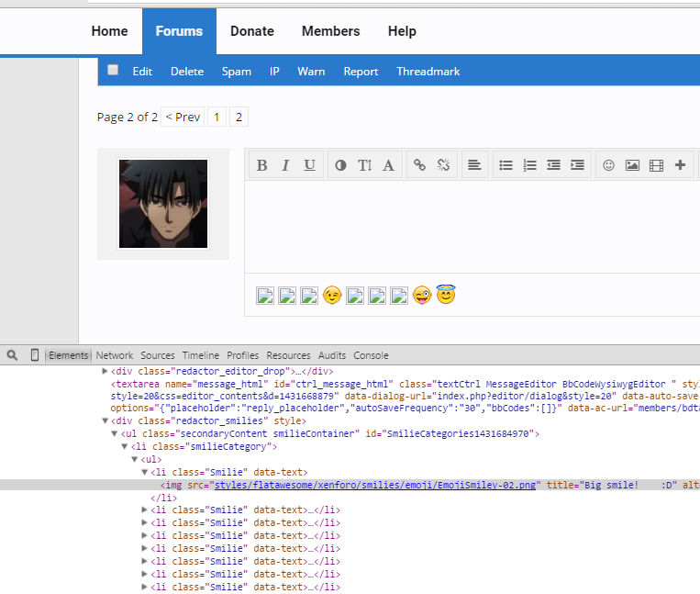
Task: Open the Network tab in DevTools
Action: point(115,355)
